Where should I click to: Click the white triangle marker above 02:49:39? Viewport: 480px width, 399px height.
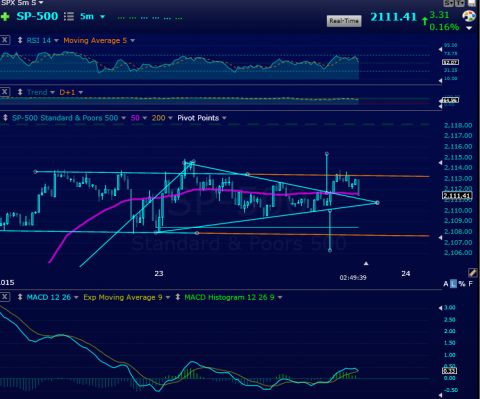pos(366,264)
